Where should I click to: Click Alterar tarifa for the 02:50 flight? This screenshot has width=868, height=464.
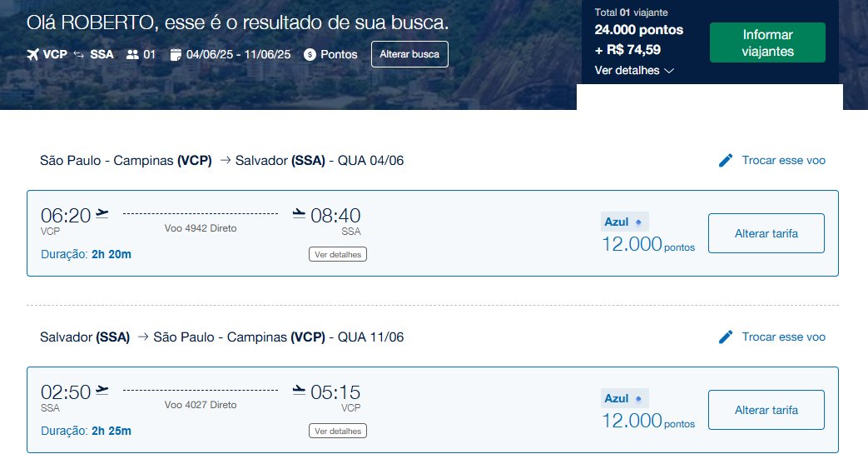click(x=766, y=410)
